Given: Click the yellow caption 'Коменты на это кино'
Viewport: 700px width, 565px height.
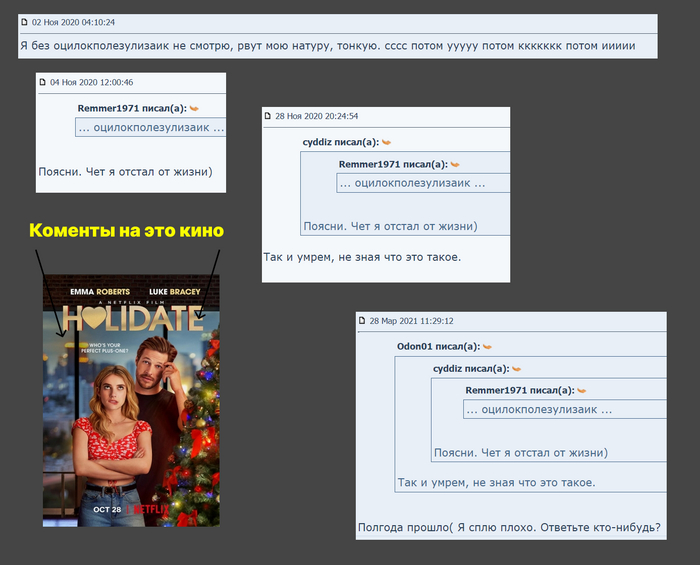Looking at the screenshot, I should coord(126,231).
